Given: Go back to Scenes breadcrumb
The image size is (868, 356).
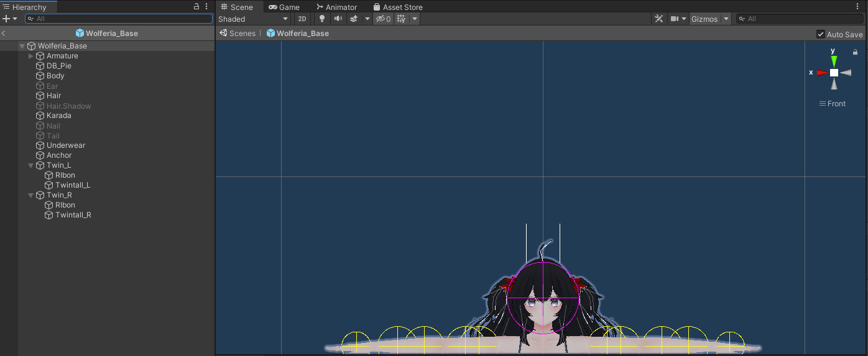Looking at the screenshot, I should (238, 33).
